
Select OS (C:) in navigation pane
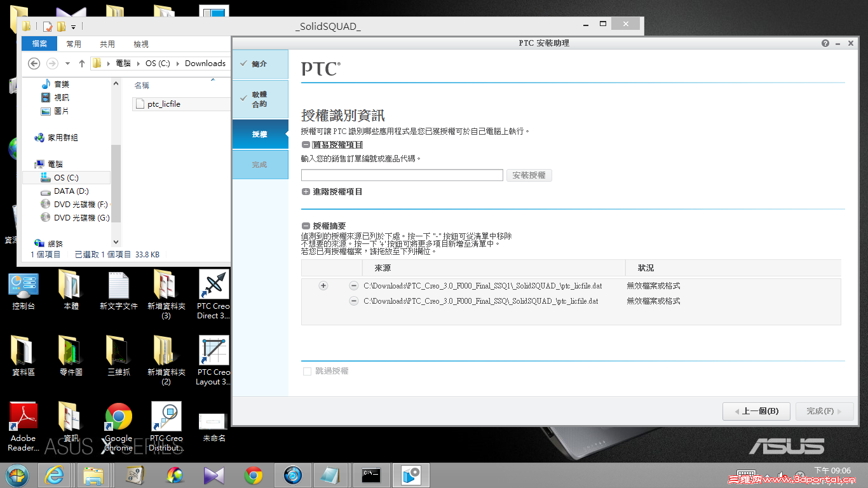tap(66, 178)
